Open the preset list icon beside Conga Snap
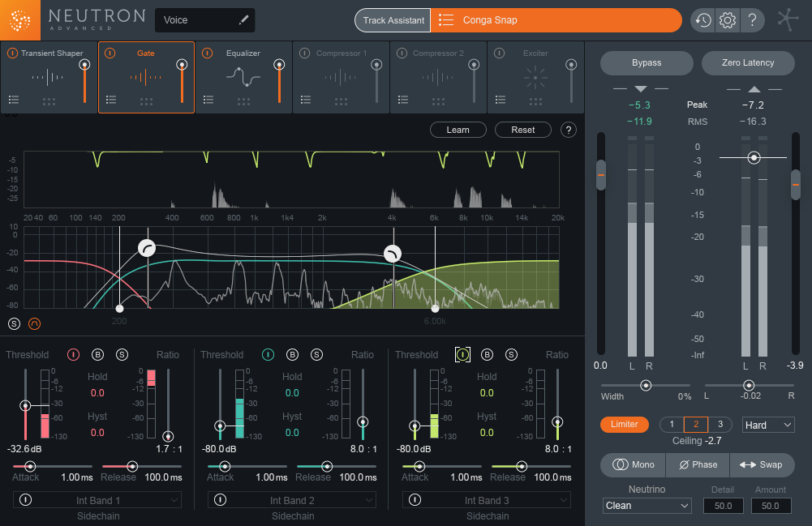 446,20
